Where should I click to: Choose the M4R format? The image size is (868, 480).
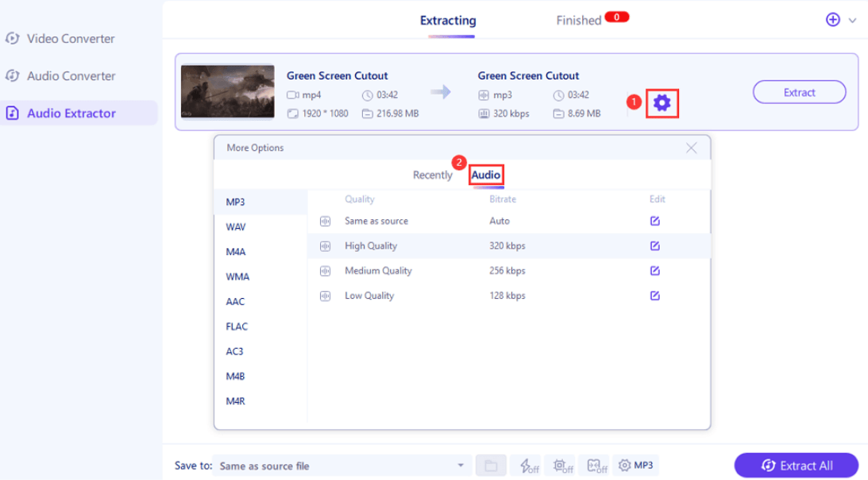pos(260,402)
